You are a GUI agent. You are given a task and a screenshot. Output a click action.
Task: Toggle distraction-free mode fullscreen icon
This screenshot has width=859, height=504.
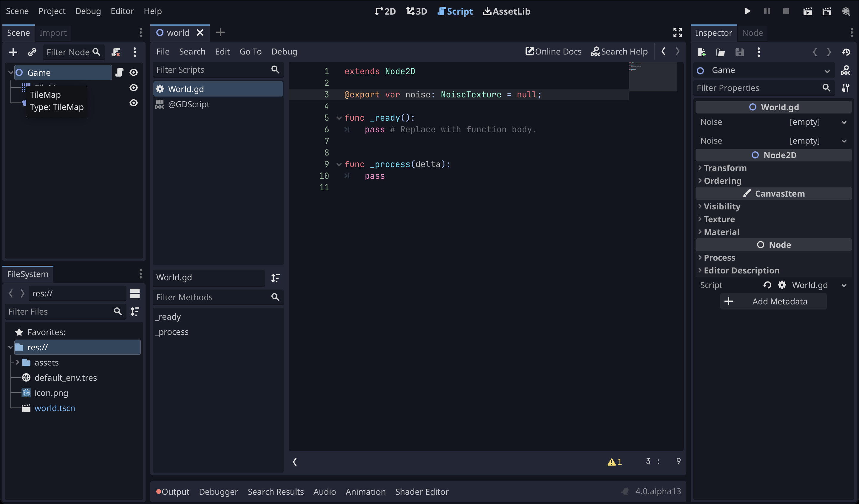(x=677, y=33)
